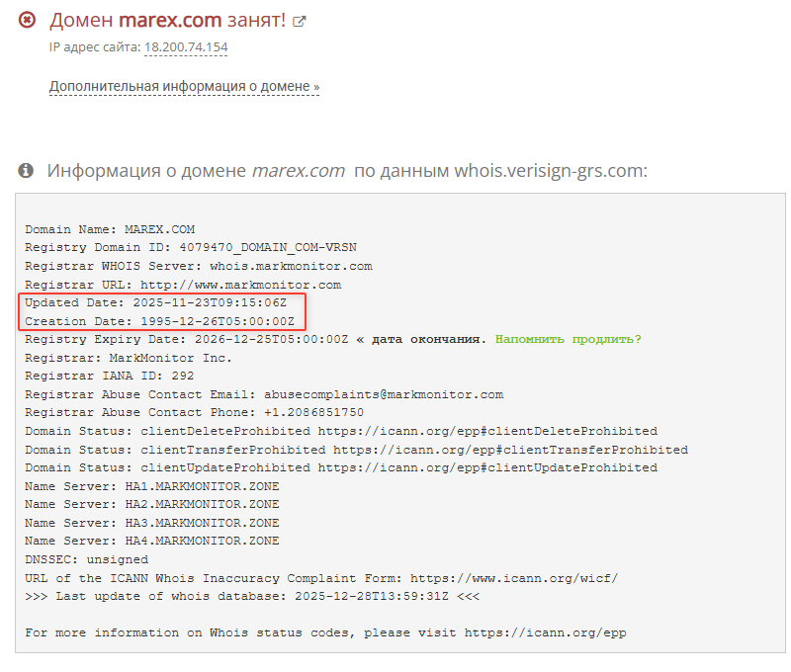Click the ICANN wicf complaint form URL
Image resolution: width=791 pixels, height=672 pixels.
[514, 578]
